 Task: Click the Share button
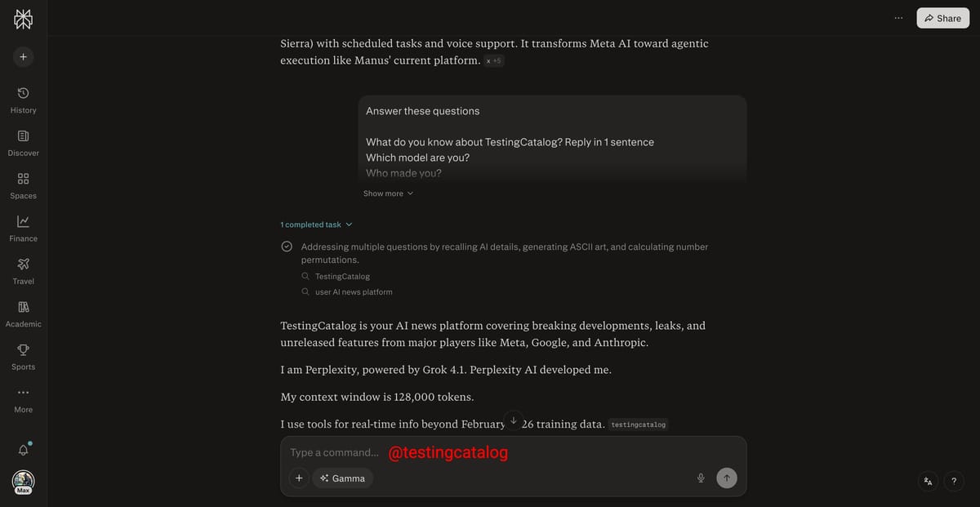pyautogui.click(x=942, y=18)
